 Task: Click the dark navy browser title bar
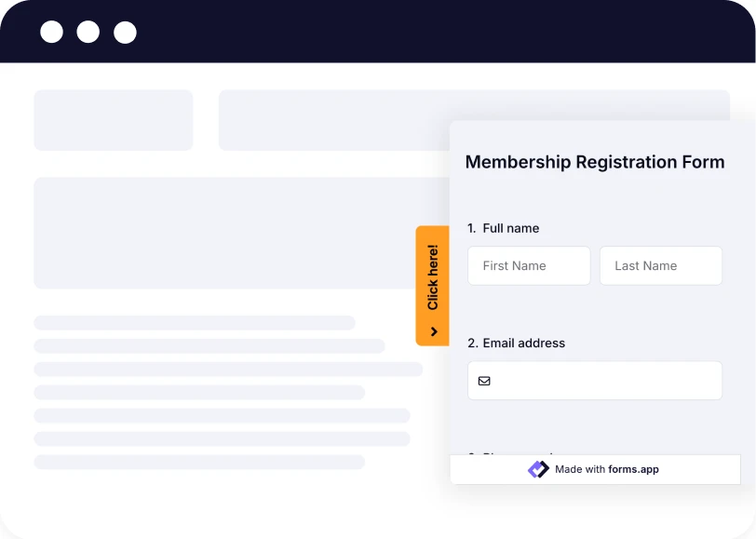pyautogui.click(x=279, y=31)
